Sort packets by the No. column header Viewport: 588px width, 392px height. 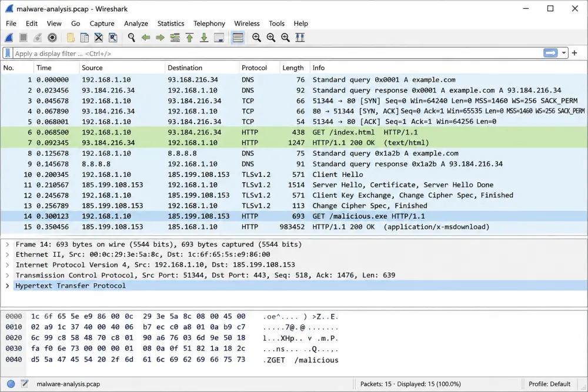tap(17, 68)
